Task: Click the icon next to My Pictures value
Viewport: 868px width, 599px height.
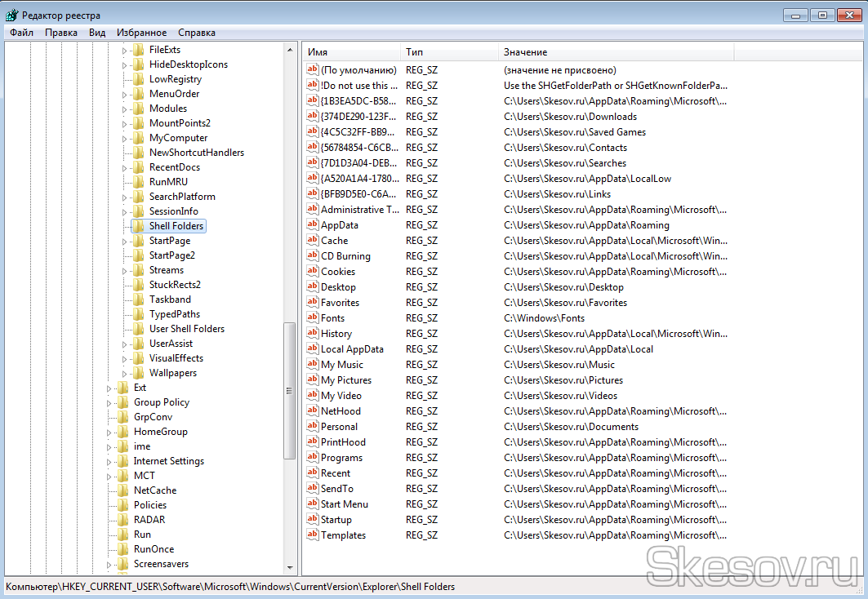Action: pyautogui.click(x=312, y=380)
